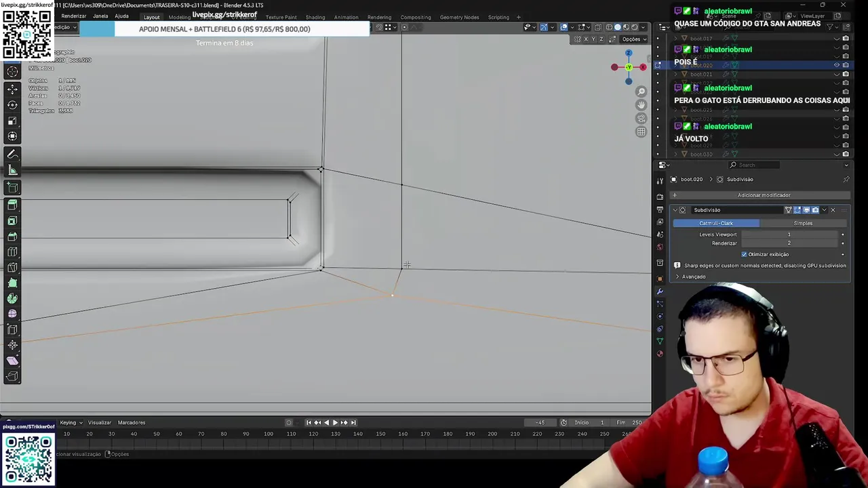868x488 pixels.
Task: Expand the Avançado section
Action: click(x=690, y=277)
